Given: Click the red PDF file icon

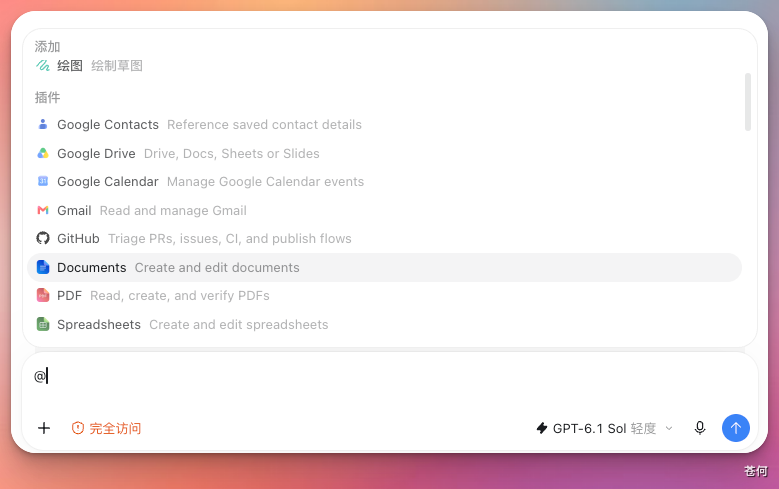Looking at the screenshot, I should 43,296.
